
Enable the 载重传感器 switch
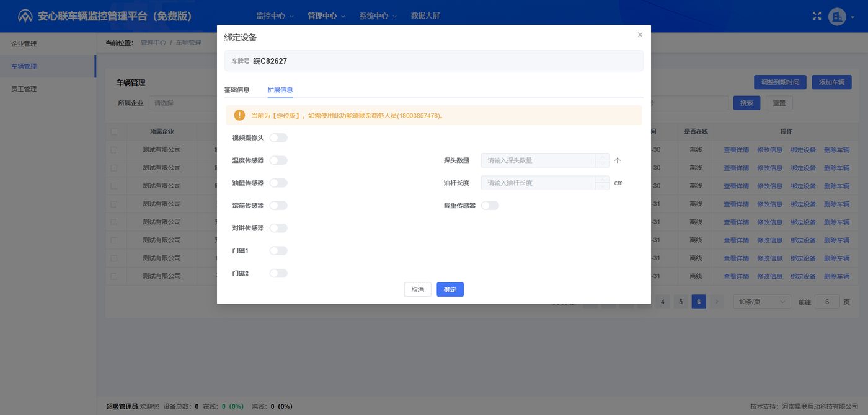[490, 206]
